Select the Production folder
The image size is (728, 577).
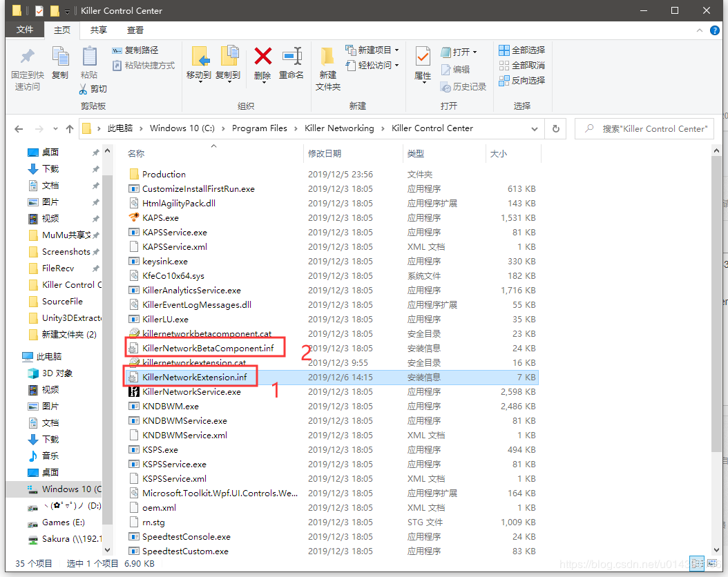pos(164,175)
